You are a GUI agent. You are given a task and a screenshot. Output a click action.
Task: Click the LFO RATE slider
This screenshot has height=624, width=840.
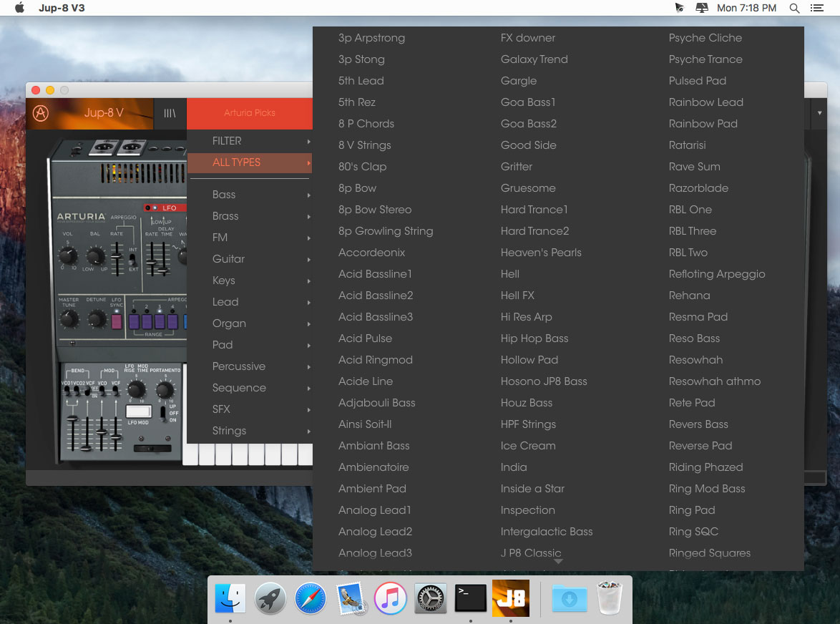pos(152,258)
